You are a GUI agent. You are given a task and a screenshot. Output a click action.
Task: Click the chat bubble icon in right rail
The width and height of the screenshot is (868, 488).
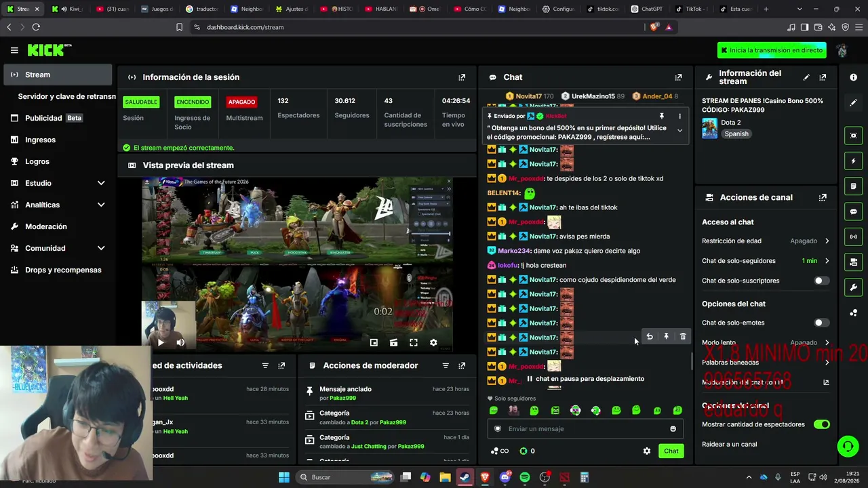point(854,211)
